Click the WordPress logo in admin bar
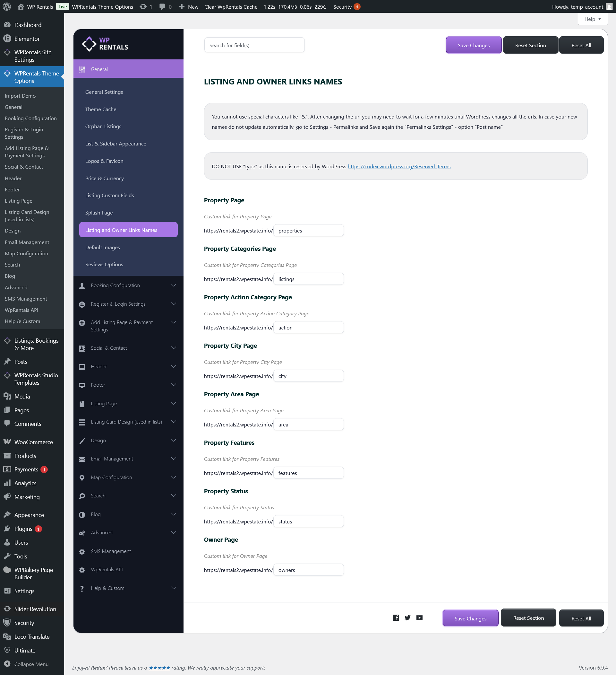The image size is (616, 675). click(x=7, y=7)
